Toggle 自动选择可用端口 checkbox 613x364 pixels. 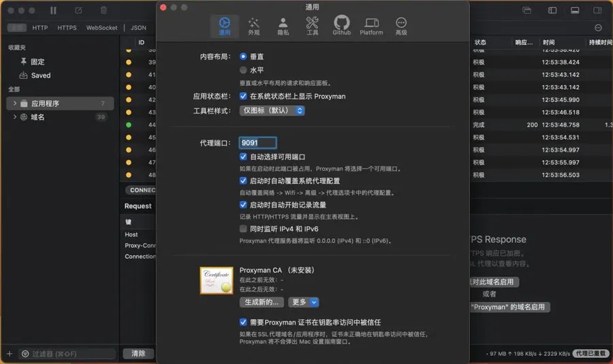pos(243,156)
